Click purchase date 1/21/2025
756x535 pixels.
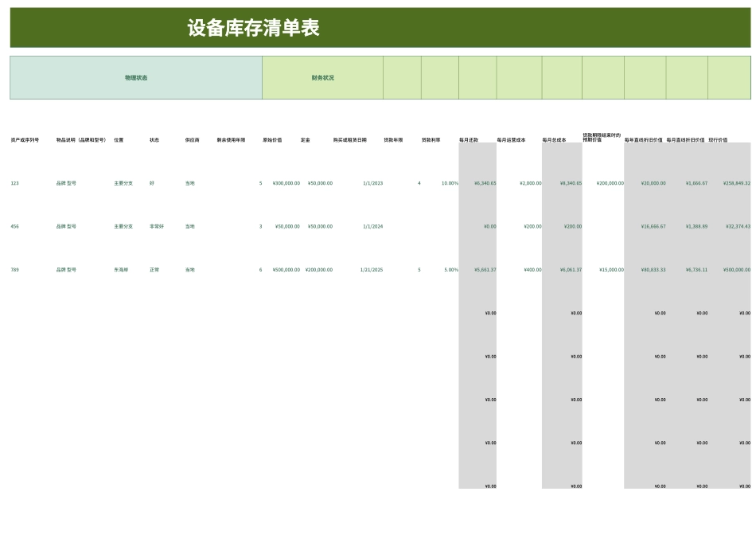[x=372, y=270]
